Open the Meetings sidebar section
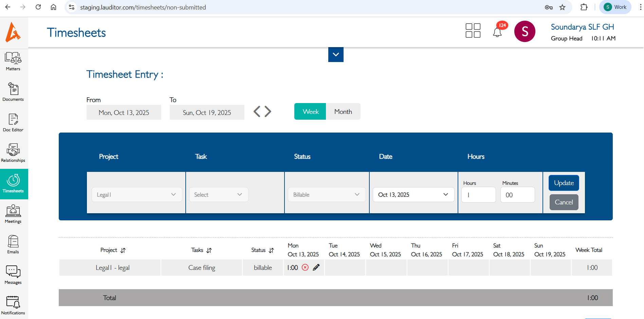The height and width of the screenshot is (319, 644). coord(13,214)
